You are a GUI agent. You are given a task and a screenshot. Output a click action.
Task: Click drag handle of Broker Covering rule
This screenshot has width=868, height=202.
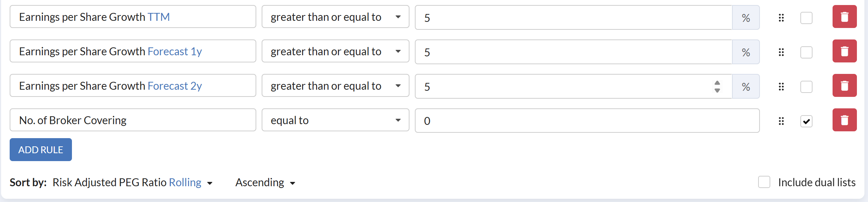click(781, 121)
